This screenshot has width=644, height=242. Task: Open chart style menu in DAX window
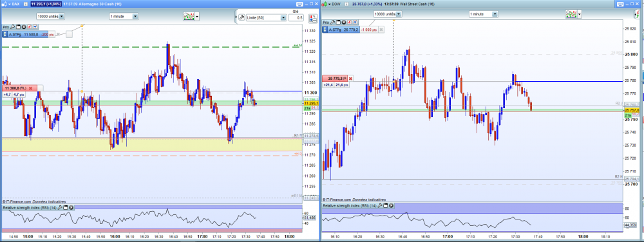click(5, 4)
